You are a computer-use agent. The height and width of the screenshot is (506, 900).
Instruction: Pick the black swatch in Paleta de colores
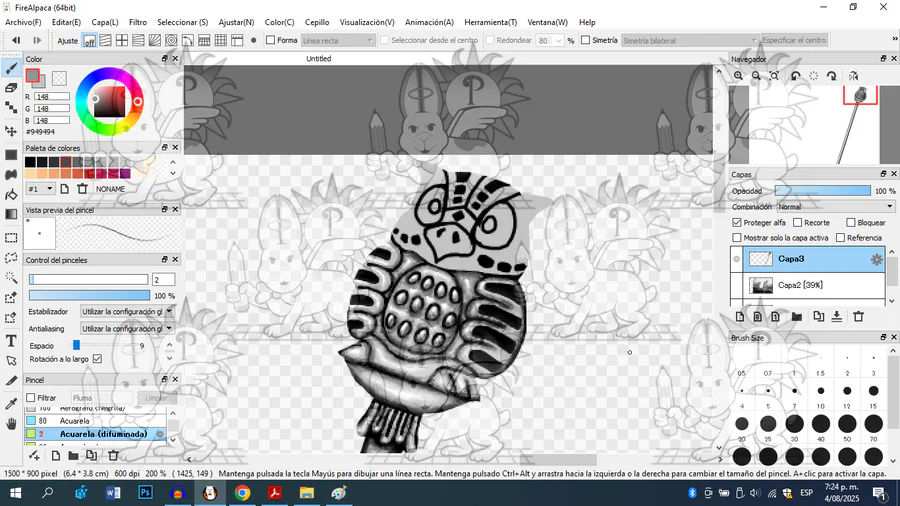click(30, 162)
